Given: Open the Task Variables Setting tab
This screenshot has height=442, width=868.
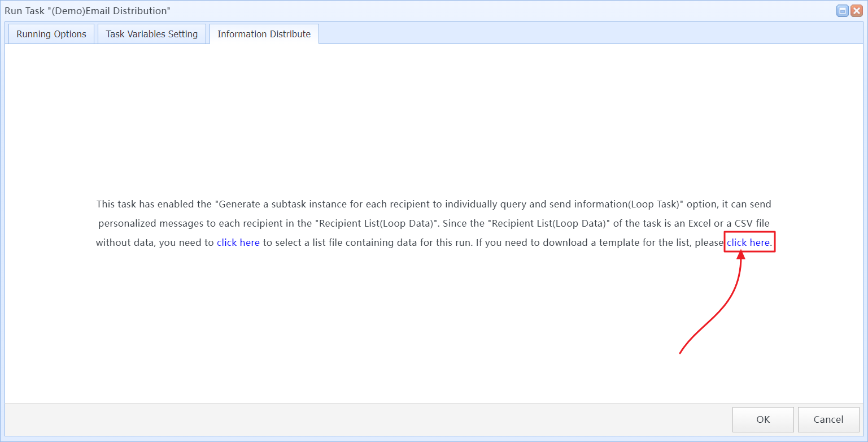Looking at the screenshot, I should [x=151, y=34].
